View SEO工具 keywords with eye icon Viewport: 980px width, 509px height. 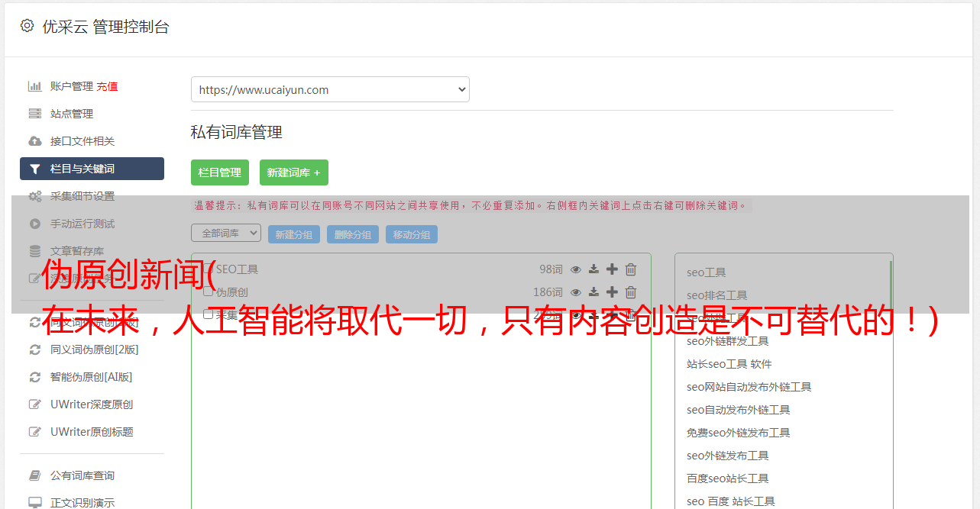(x=576, y=269)
